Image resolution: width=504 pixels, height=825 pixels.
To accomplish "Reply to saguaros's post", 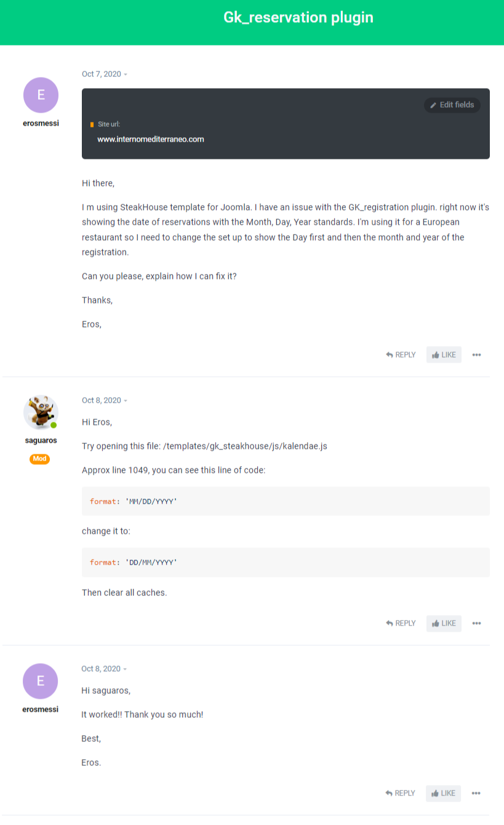I will tap(401, 623).
